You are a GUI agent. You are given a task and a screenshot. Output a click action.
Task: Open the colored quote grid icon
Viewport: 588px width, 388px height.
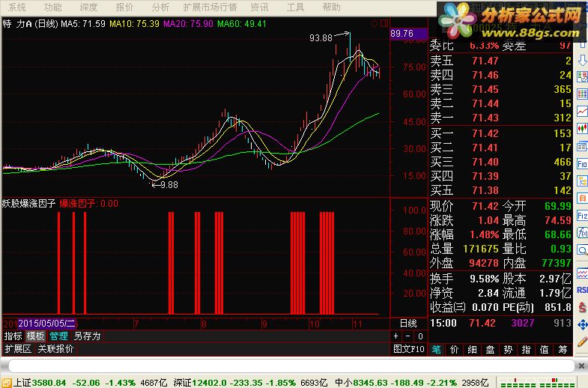pos(582,94)
